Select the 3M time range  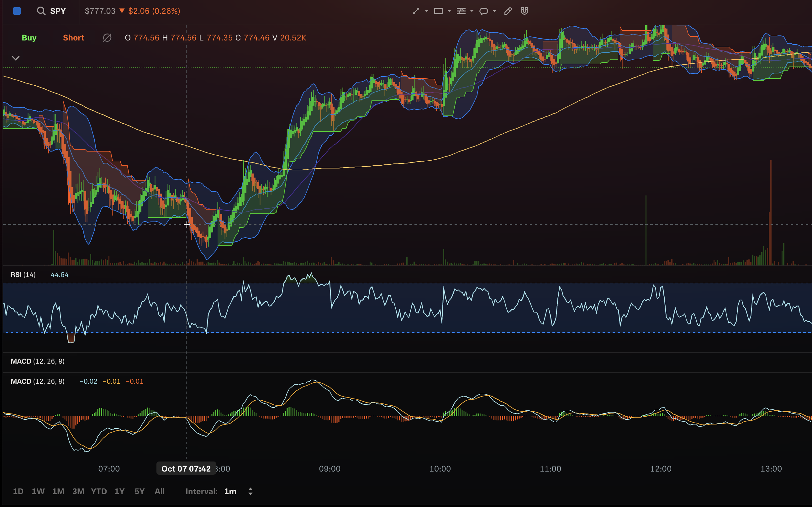[x=78, y=491]
